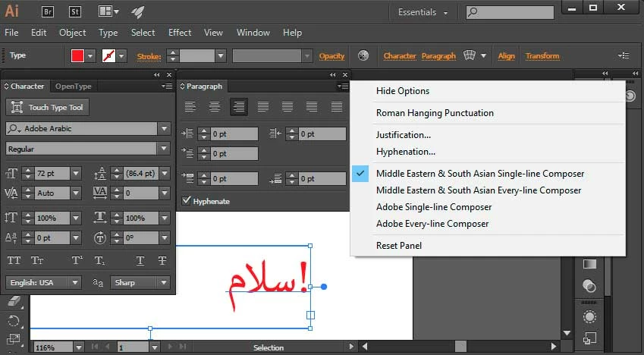This screenshot has width=644, height=355.
Task: Align paragraph text right
Action: pos(239,107)
